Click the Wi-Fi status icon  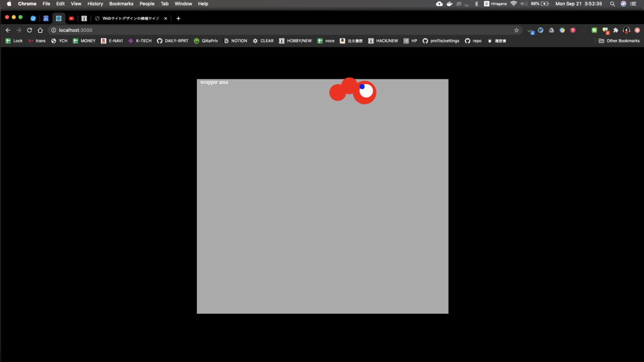click(x=514, y=4)
